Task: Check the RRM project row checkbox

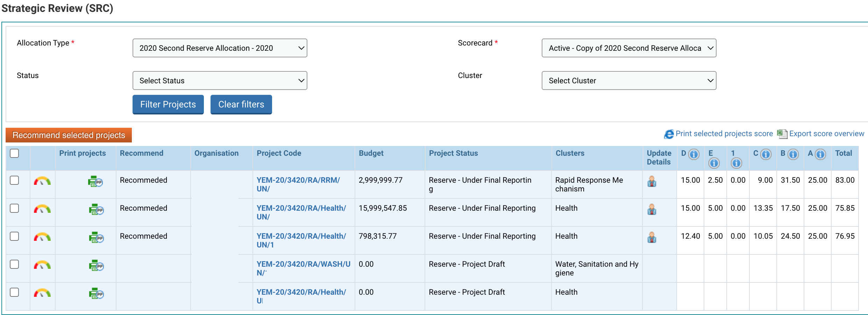Action: point(14,180)
